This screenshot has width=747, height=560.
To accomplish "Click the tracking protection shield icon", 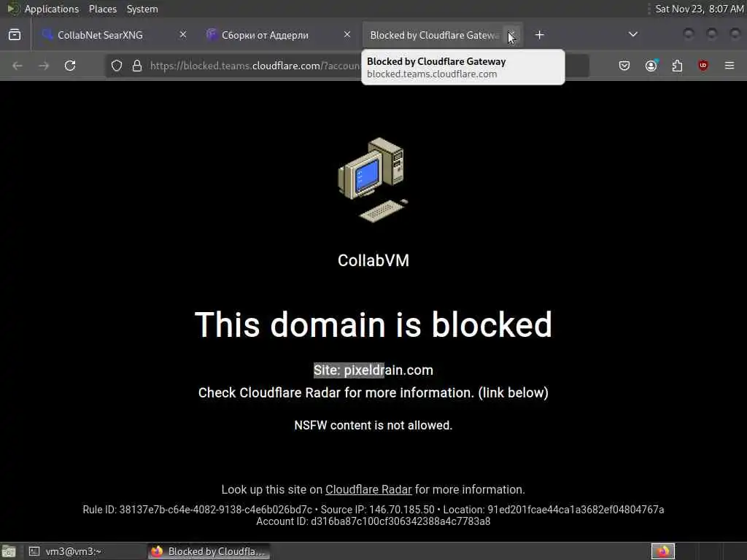I will click(117, 66).
